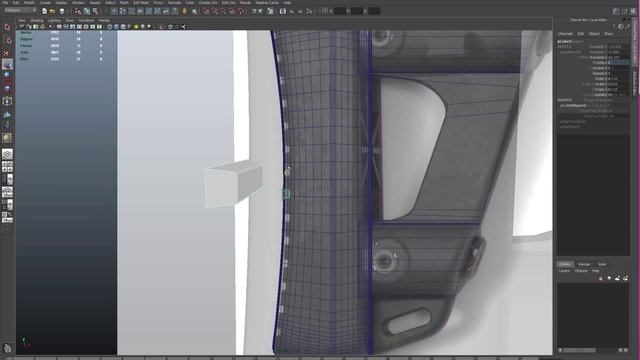Switch to the Rotate tool
The image size is (640, 360).
[x=7, y=76]
